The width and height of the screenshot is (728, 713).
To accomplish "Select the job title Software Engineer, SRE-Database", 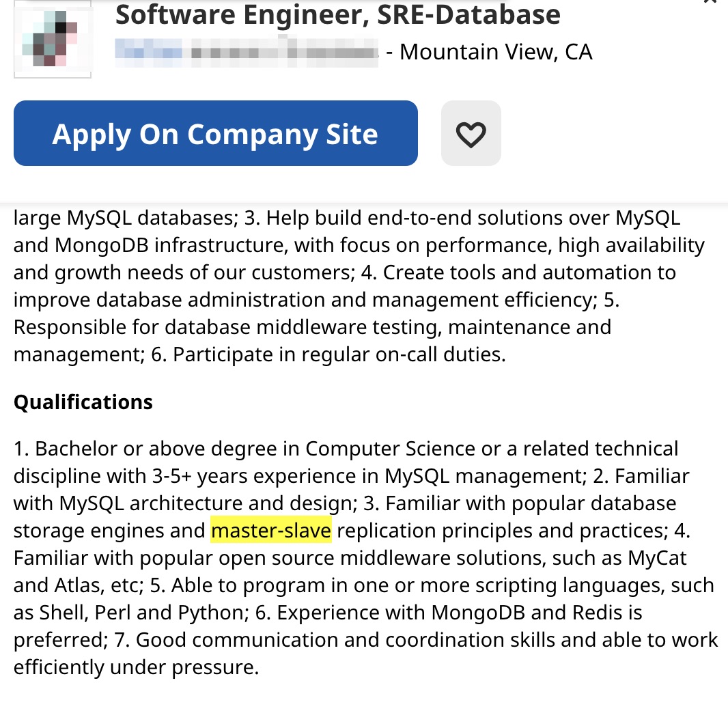I will (337, 15).
